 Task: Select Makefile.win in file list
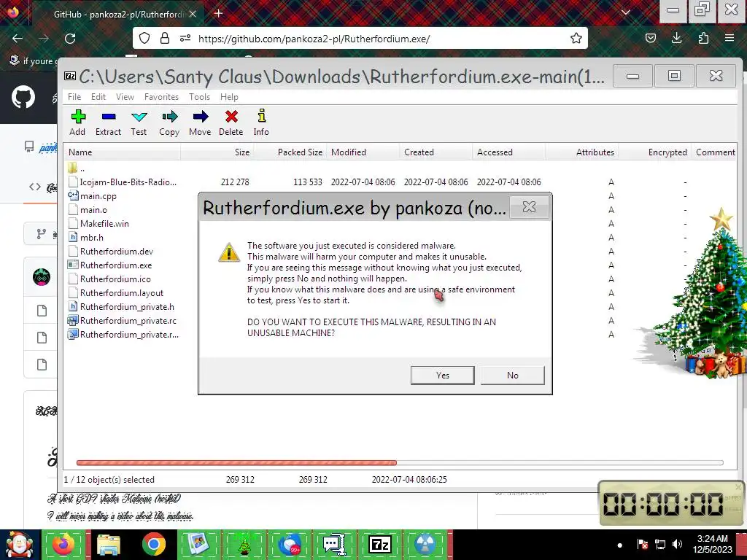pyautogui.click(x=98, y=223)
